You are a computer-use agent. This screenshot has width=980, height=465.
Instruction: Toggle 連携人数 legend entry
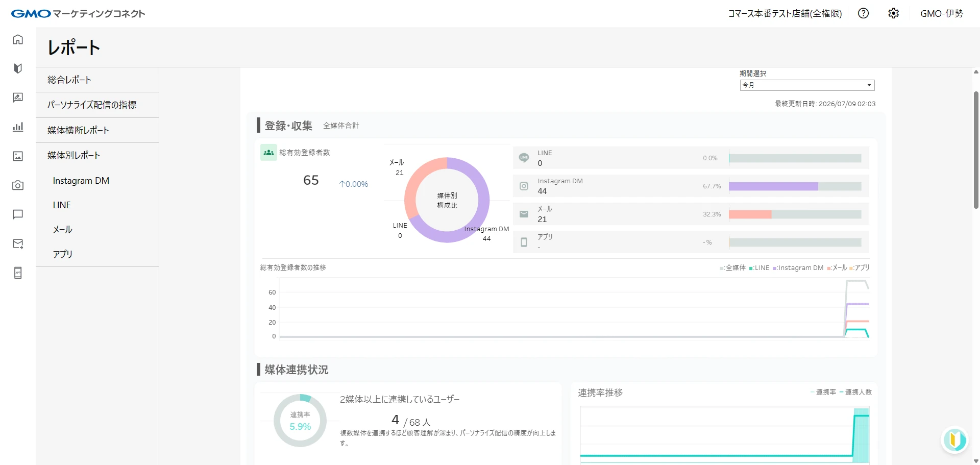[856, 393]
